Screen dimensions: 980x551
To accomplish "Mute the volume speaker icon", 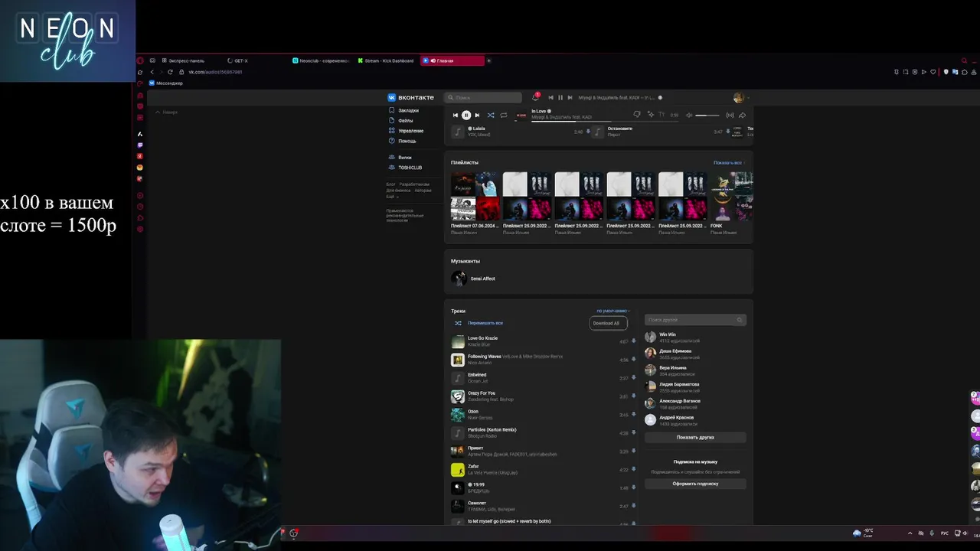I will (x=689, y=116).
